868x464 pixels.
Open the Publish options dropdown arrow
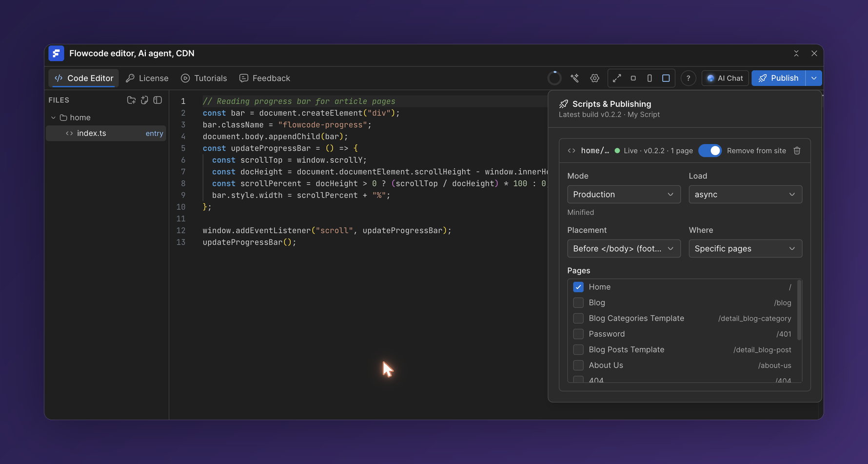coord(814,78)
